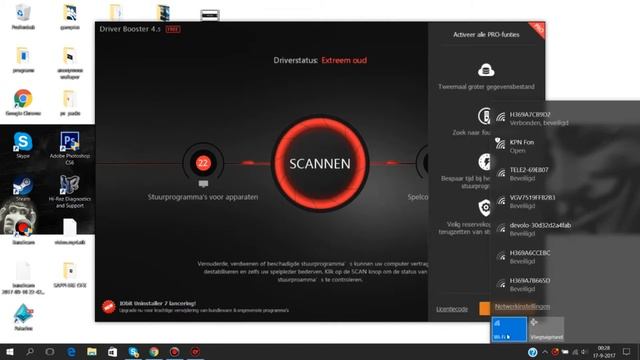The width and height of the screenshot is (640, 360).
Task: Open Netwerkinstellingen link in Wi-Fi flyout
Action: click(x=522, y=307)
